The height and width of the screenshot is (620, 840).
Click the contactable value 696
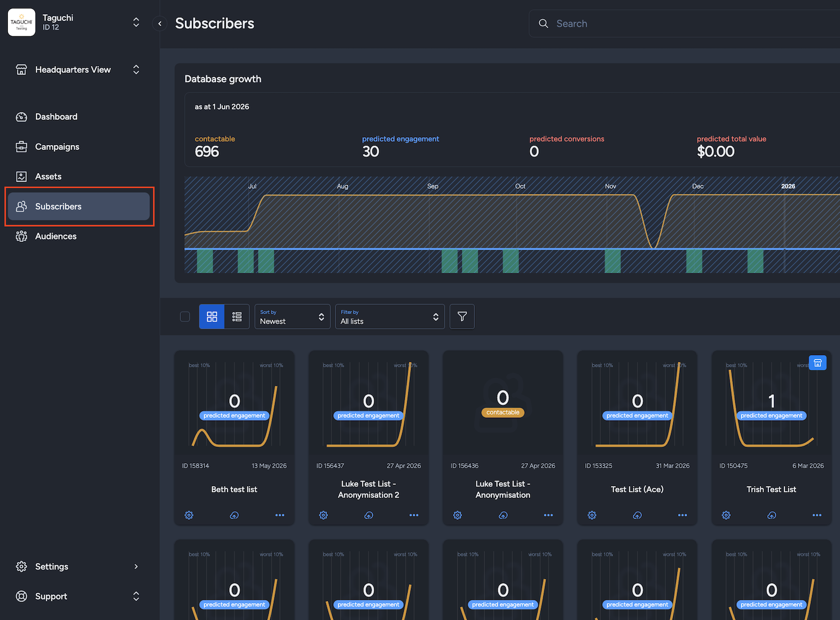point(207,152)
